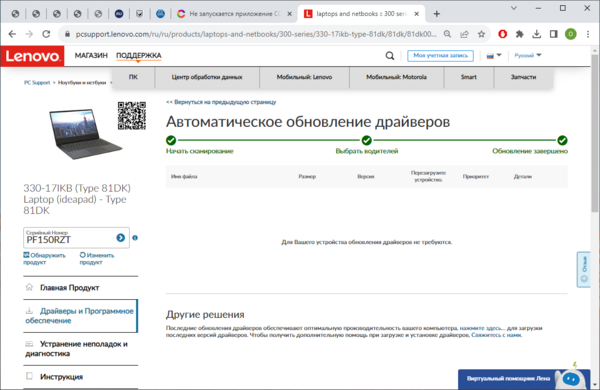
Task: Click the page vertical scrollbar
Action: 594,134
